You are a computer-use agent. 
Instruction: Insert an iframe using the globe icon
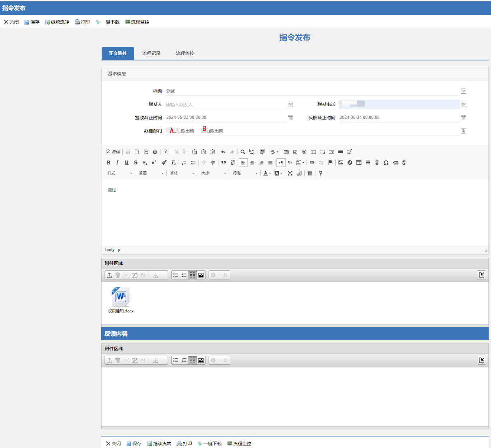(404, 163)
